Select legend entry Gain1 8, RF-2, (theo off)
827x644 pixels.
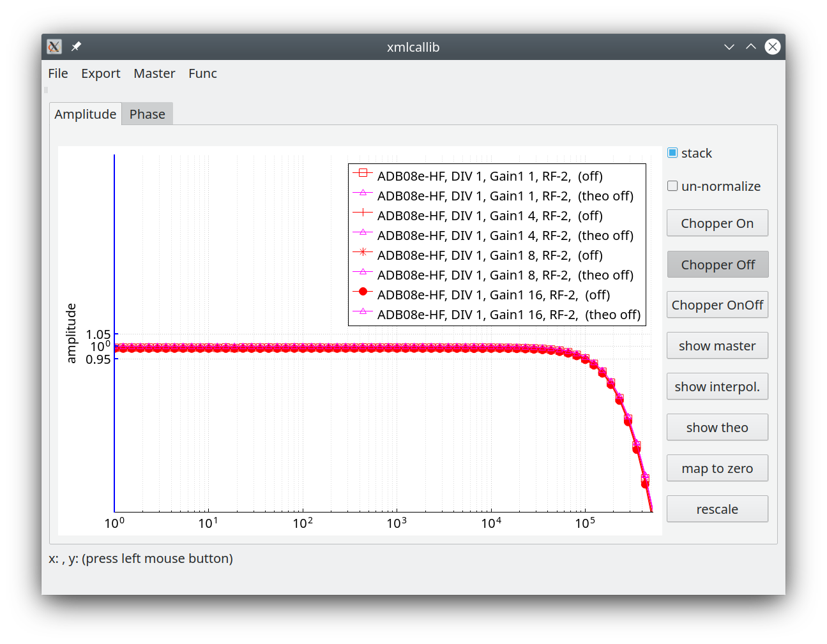(505, 275)
